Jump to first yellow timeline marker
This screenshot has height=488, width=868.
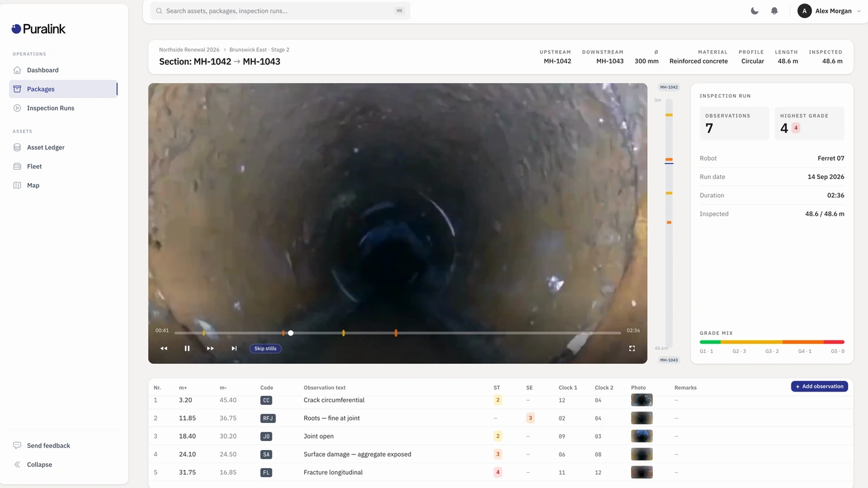point(204,333)
